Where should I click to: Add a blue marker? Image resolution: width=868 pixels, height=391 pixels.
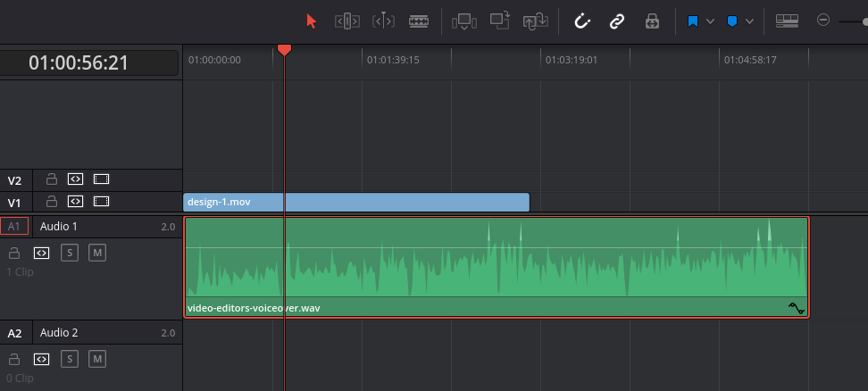pyautogui.click(x=732, y=21)
